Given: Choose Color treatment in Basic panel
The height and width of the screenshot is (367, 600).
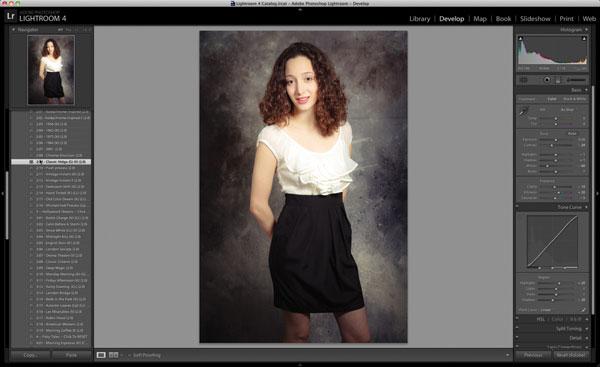Looking at the screenshot, I should (551, 99).
